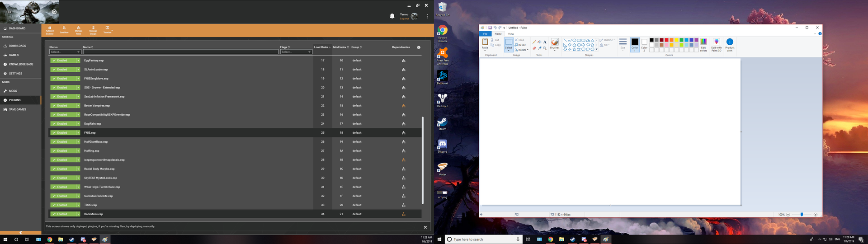The image size is (868, 244).
Task: Switch to View tab in Paint
Action: coord(511,34)
